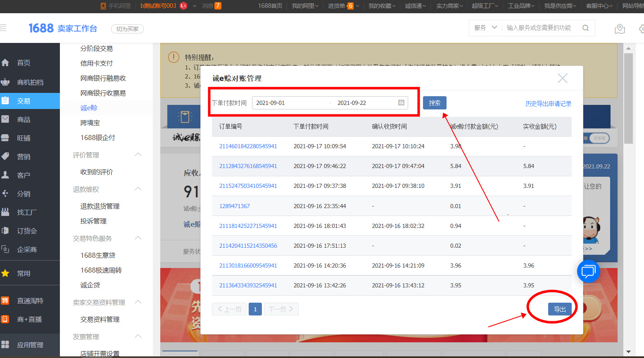Open 退款退货管理 menu item
Image resolution: width=644 pixels, height=358 pixels.
(100, 206)
